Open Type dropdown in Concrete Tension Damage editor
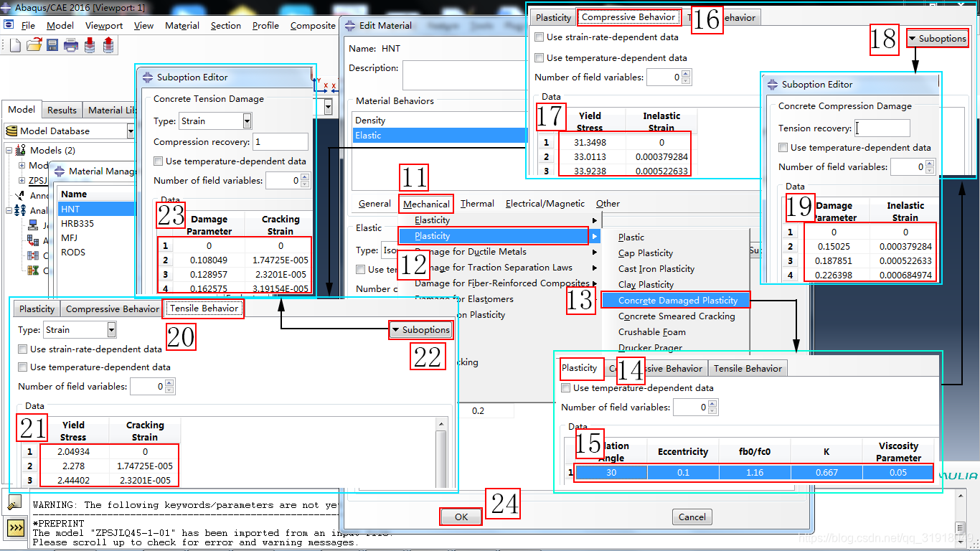 point(247,121)
